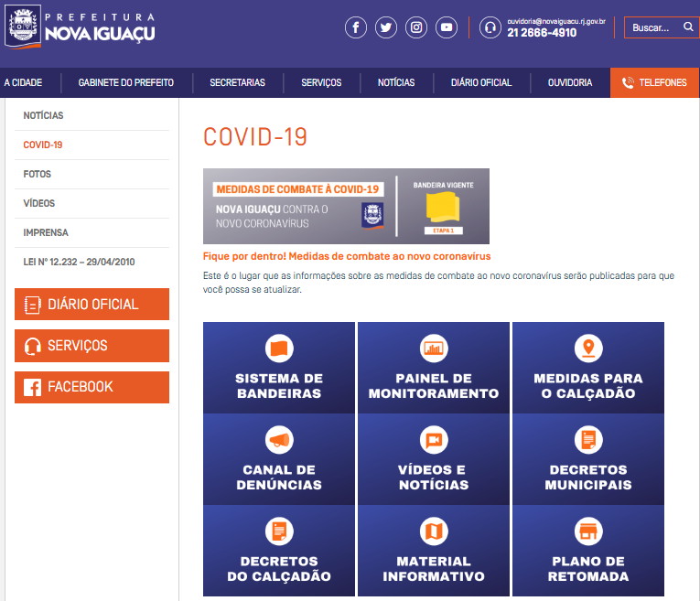This screenshot has height=601, width=700.
Task: Select Fotos in the left sidebar
Action: pyautogui.click(x=38, y=174)
